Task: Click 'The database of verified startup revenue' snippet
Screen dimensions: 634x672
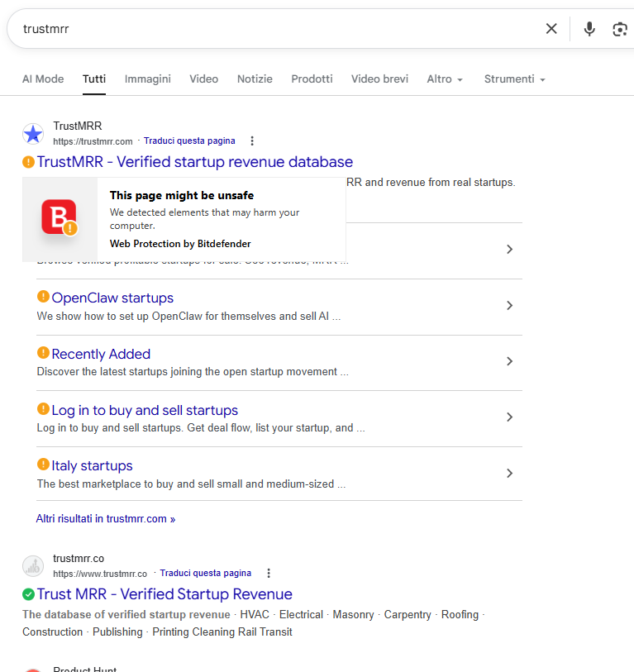Action: click(x=126, y=615)
